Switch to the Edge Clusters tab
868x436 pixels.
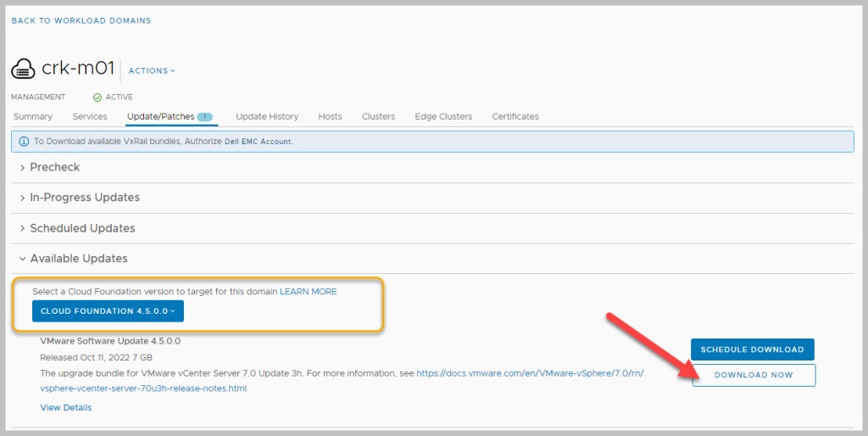(443, 116)
